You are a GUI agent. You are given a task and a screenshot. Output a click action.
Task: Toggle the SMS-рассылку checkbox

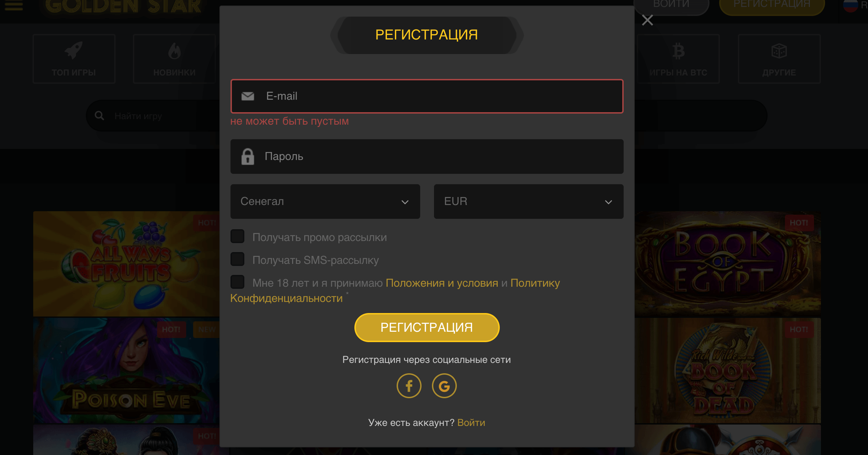(237, 259)
